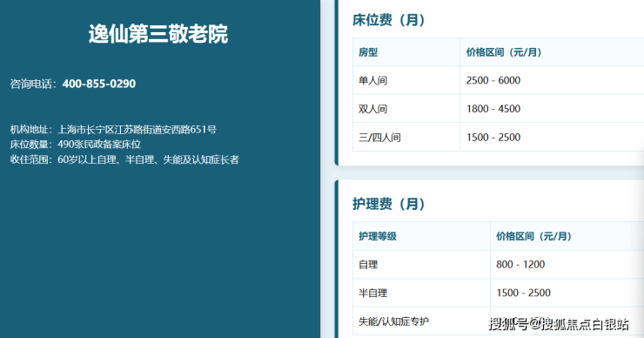Select the 双人间 cell
This screenshot has width=644, height=338.
point(373,109)
